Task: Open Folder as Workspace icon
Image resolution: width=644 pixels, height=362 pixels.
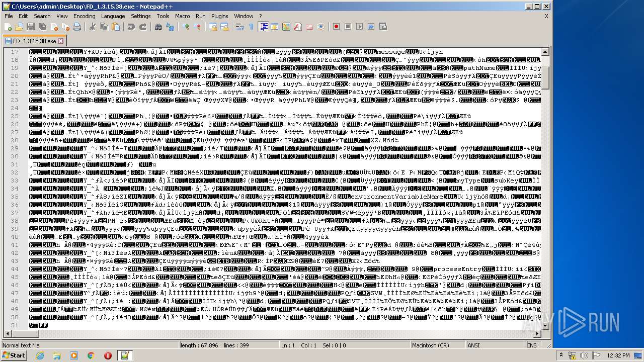Action: (x=309, y=27)
